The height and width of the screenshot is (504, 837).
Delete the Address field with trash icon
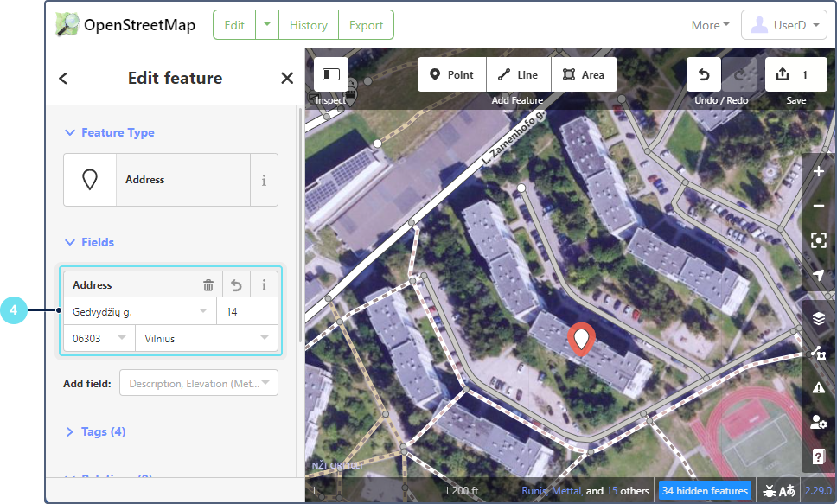[x=208, y=285]
